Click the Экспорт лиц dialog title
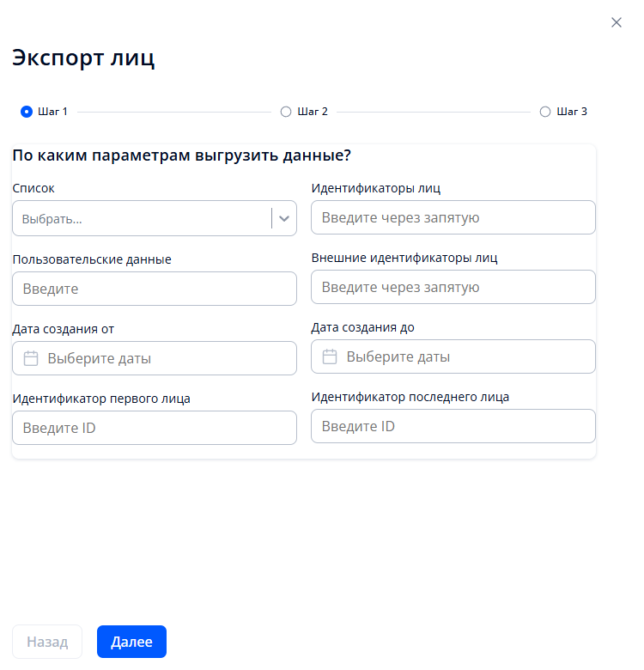 click(x=82, y=58)
